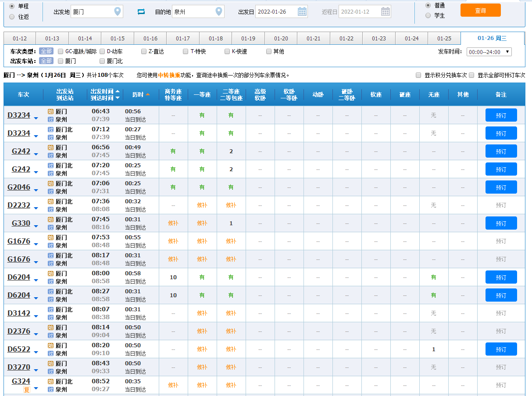
Task: Expand details arrow next to G2046
Action: 36,191
